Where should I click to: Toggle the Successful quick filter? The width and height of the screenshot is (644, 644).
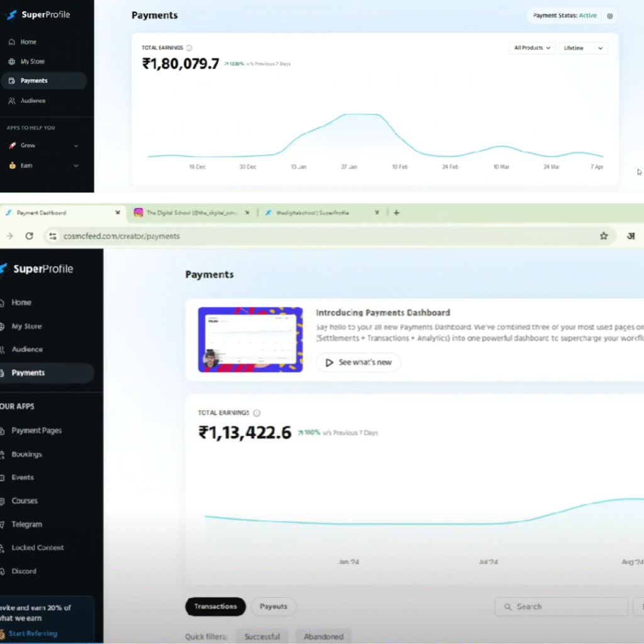pos(262,636)
